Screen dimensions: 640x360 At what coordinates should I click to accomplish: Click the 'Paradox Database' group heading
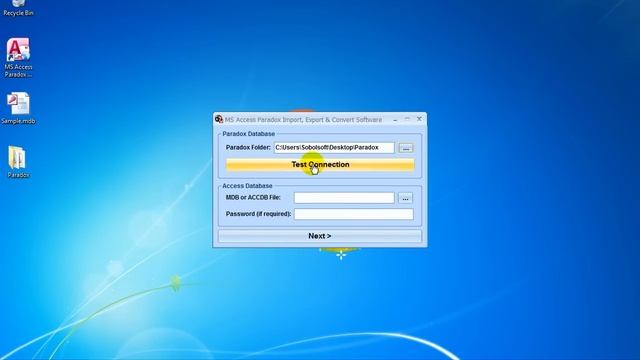pos(249,134)
